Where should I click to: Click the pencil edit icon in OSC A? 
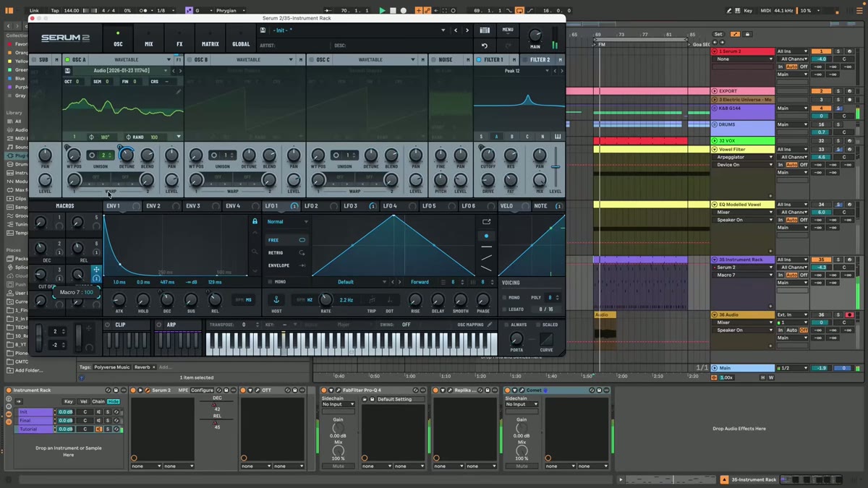pos(179,92)
